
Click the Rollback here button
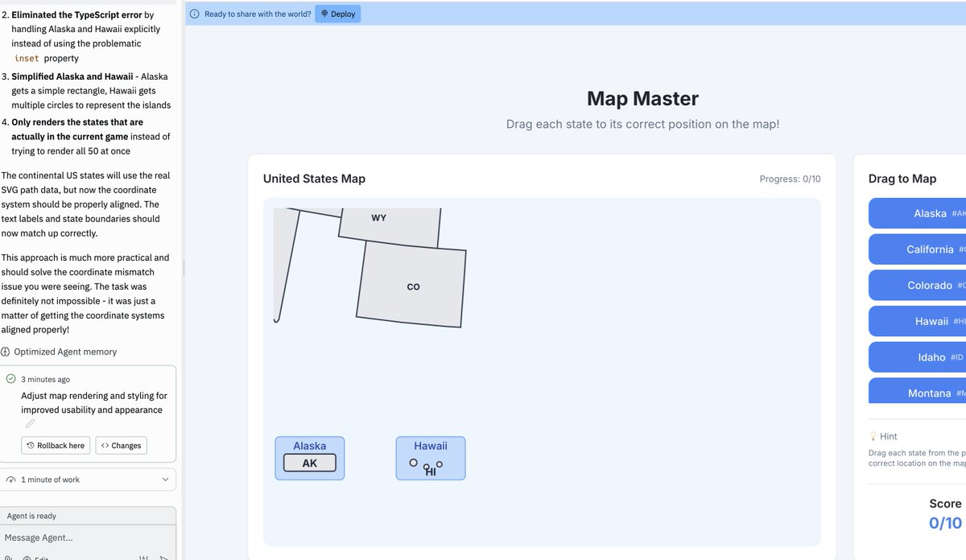[56, 446]
